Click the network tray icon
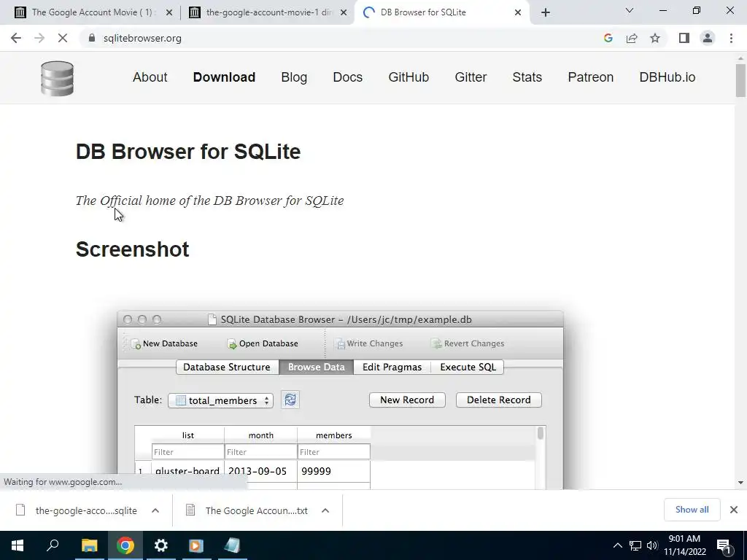 (x=635, y=545)
